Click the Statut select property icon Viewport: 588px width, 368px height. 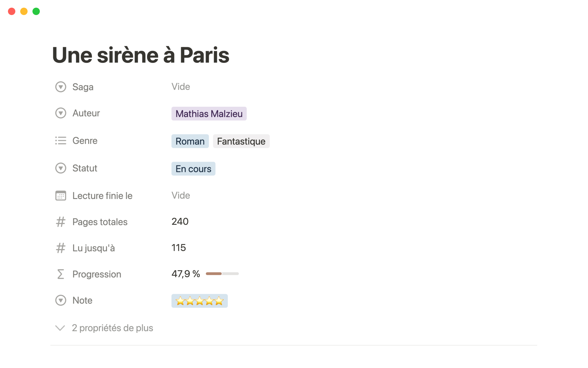[61, 168]
